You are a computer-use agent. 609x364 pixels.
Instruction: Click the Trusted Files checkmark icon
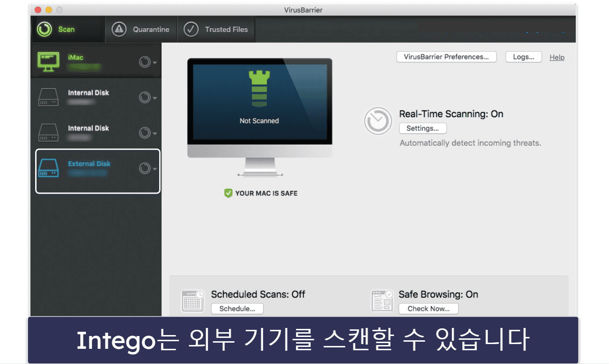point(191,29)
